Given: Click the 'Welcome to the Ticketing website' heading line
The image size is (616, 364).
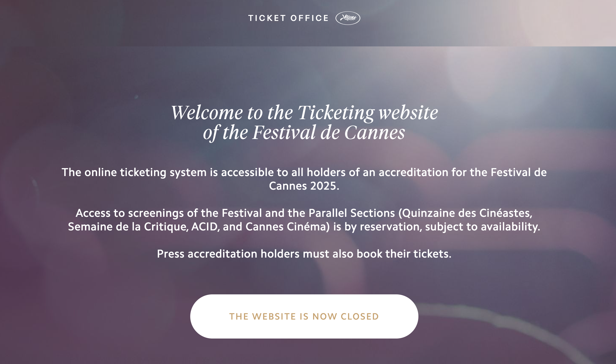Looking at the screenshot, I should 304,113.
